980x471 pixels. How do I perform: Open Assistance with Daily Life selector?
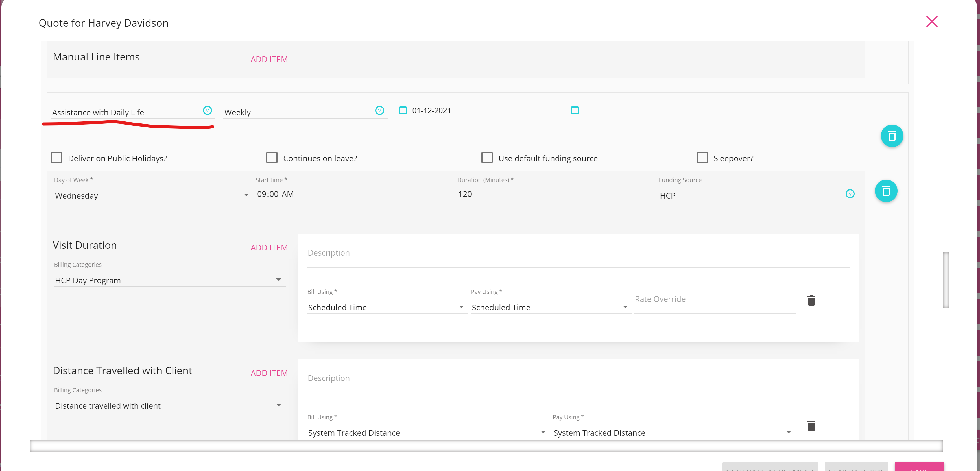207,111
